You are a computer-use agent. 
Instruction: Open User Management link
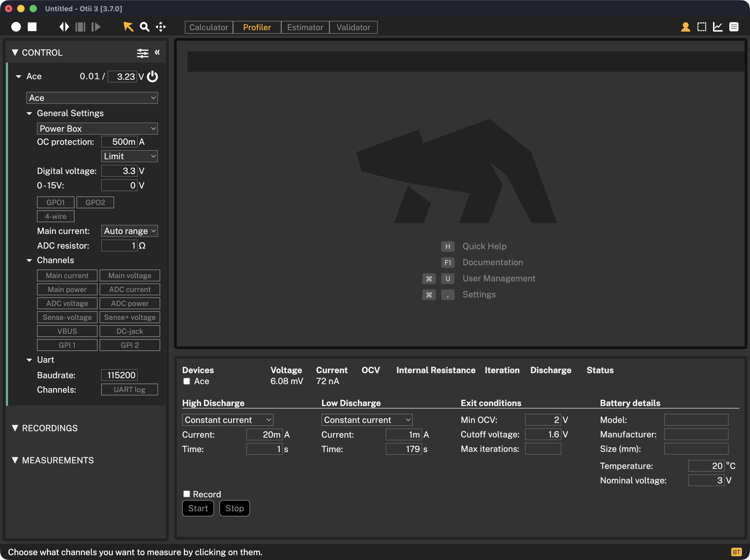point(499,278)
